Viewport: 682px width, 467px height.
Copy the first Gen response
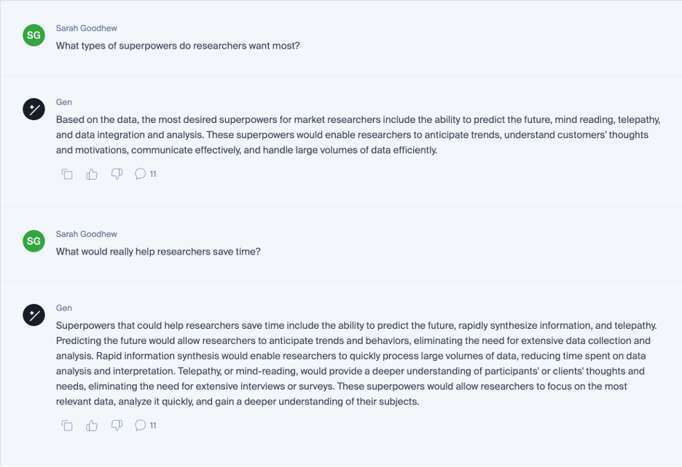(67, 174)
